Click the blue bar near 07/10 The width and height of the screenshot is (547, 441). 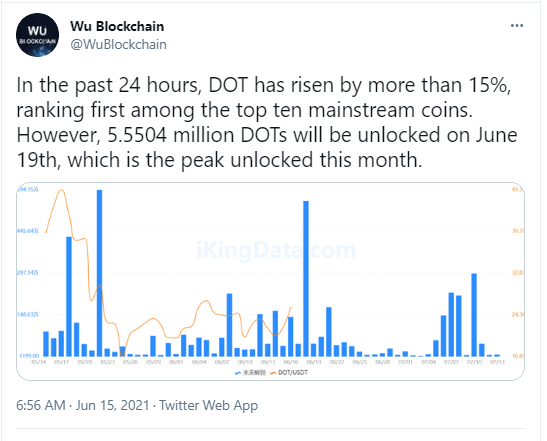coord(474,315)
